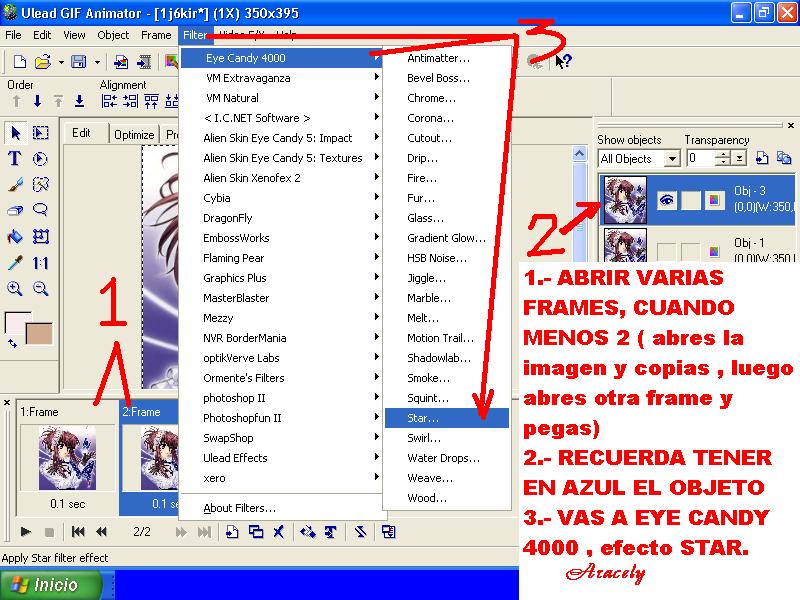Click the Add banner text icon
This screenshot has width=800, height=600.
point(331,532)
